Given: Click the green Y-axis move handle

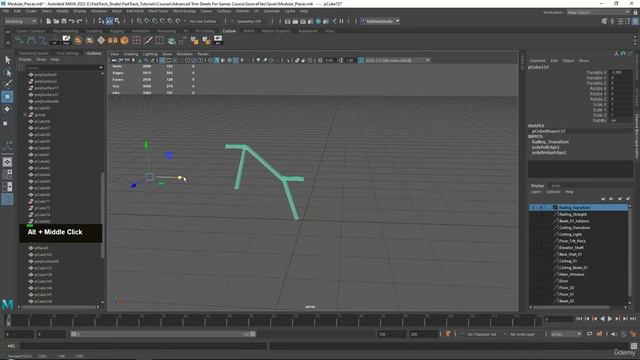Looking at the screenshot, I should coord(146,144).
